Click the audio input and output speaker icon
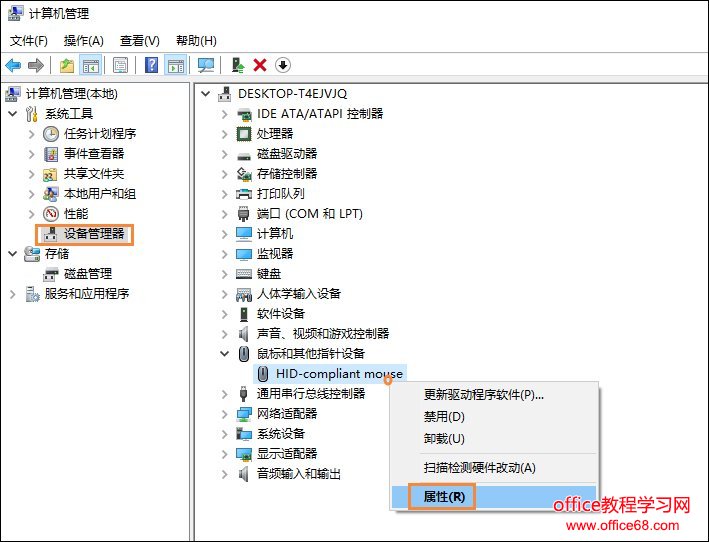Image resolution: width=709 pixels, height=542 pixels. click(x=244, y=474)
